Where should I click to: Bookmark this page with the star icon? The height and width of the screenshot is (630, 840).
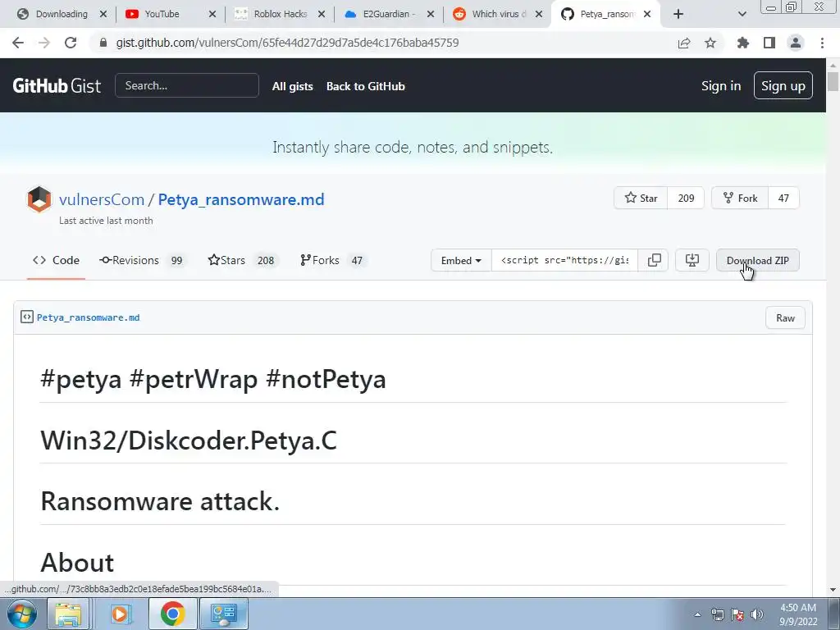tap(710, 43)
